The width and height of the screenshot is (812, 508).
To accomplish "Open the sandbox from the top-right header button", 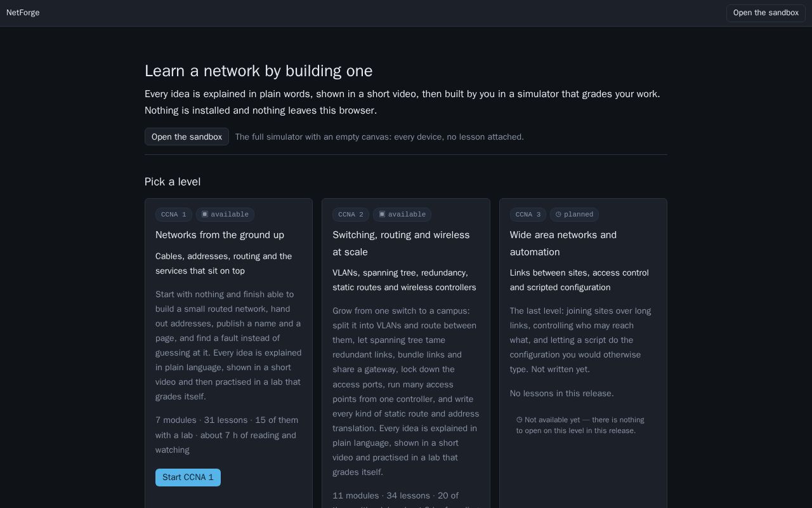I will pos(766,13).
